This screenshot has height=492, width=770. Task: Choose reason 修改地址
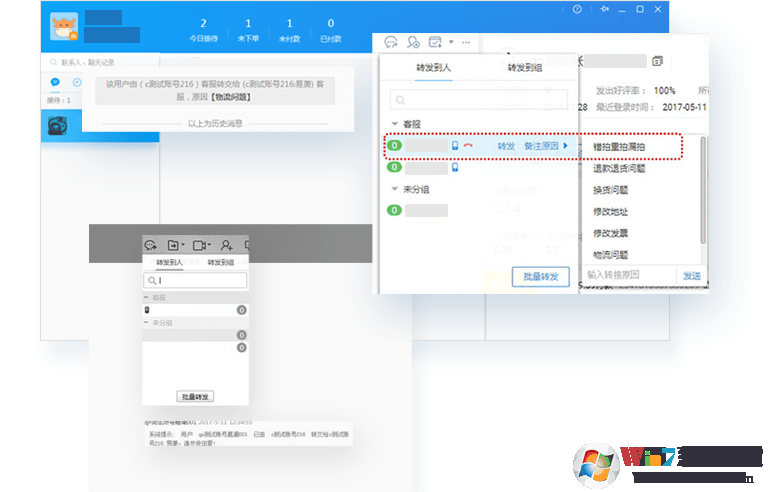click(x=610, y=212)
